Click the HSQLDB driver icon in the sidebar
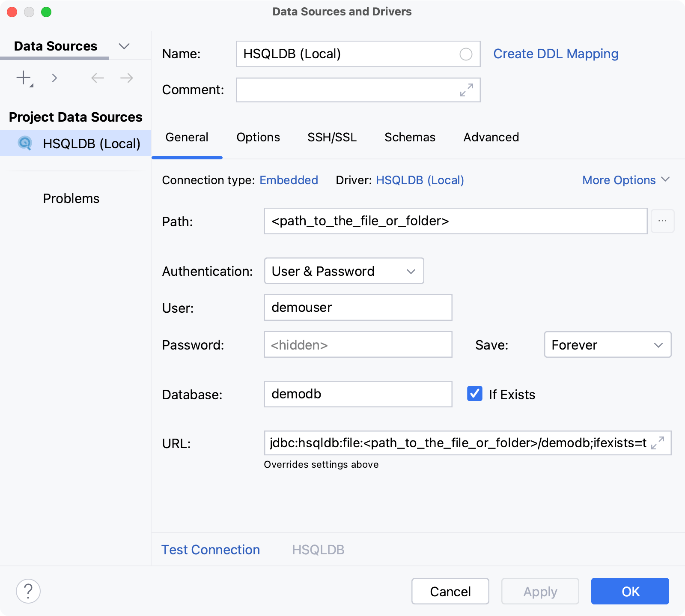Image resolution: width=685 pixels, height=616 pixels. 25,144
